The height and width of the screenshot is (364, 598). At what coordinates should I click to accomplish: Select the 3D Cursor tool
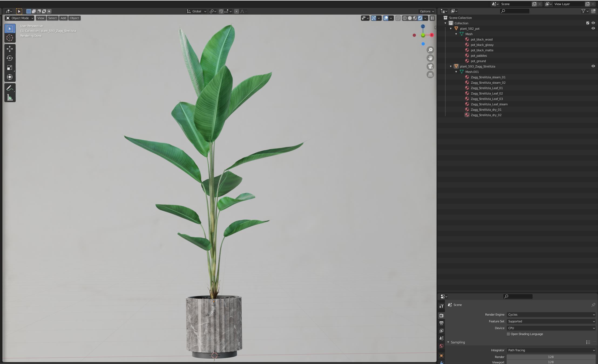click(x=10, y=38)
